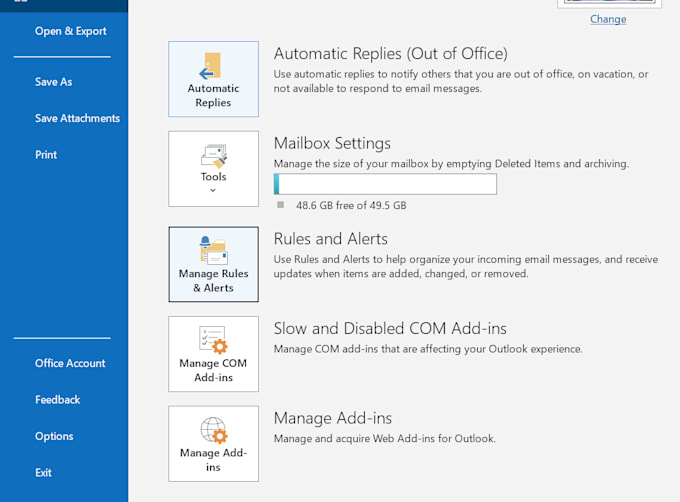Click Exit in the sidebar
This screenshot has width=680, height=502.
(x=43, y=473)
